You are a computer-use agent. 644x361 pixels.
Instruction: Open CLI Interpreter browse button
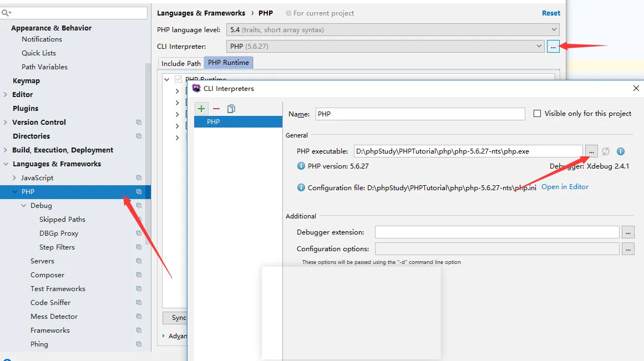click(x=553, y=47)
